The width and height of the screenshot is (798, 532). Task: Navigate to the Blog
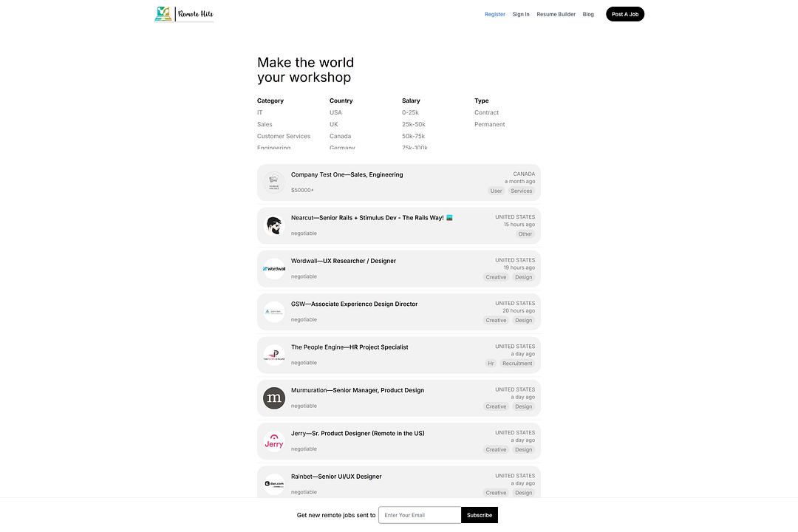pyautogui.click(x=588, y=14)
